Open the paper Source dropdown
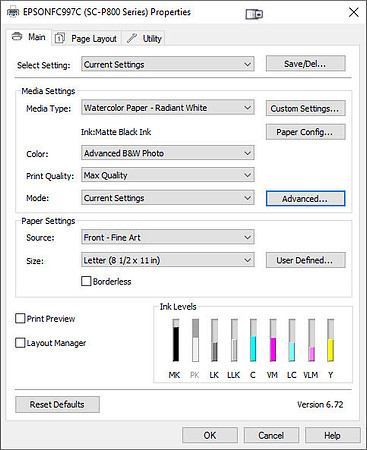 (x=168, y=237)
